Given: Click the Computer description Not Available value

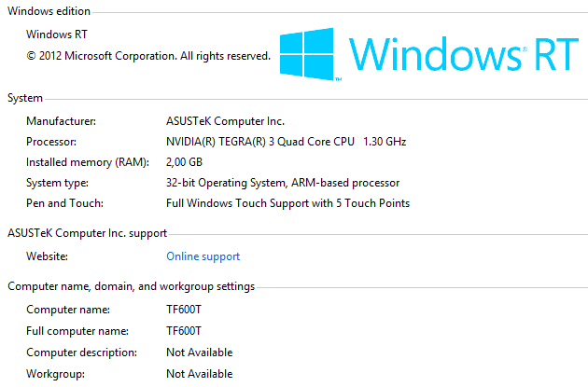Looking at the screenshot, I should tap(199, 352).
